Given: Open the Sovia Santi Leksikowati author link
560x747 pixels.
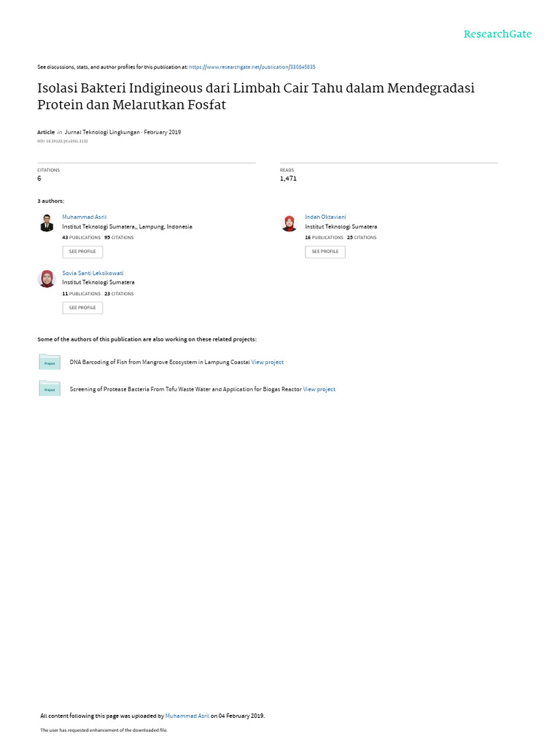Looking at the screenshot, I should coord(93,273).
